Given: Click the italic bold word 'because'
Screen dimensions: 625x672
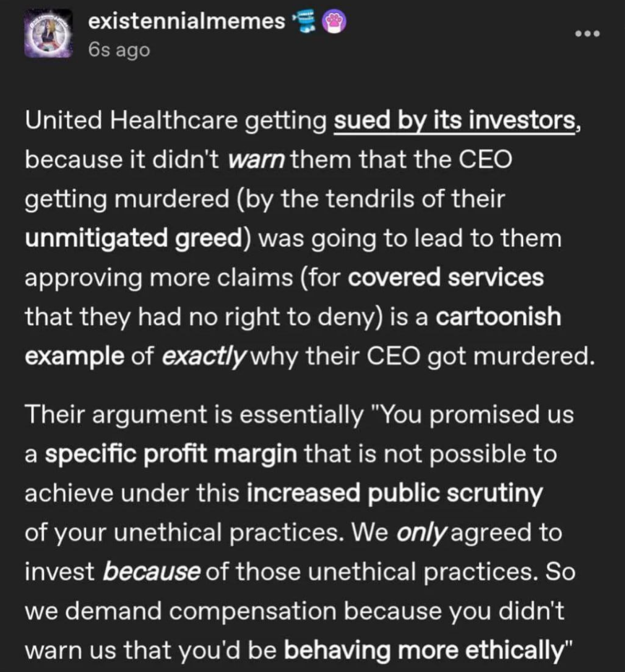Looking at the screenshot, I should 151,572.
